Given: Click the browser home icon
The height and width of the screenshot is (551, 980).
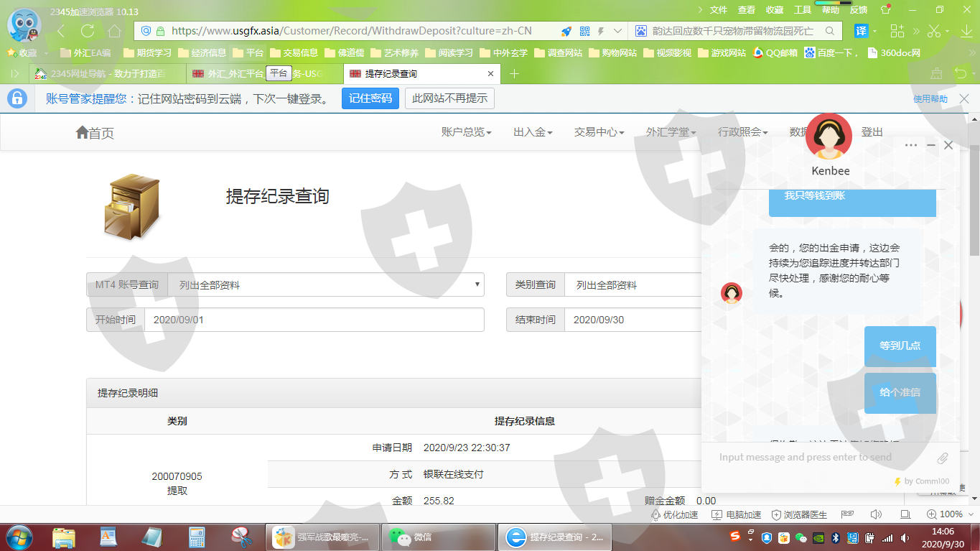Looking at the screenshot, I should 114,31.
